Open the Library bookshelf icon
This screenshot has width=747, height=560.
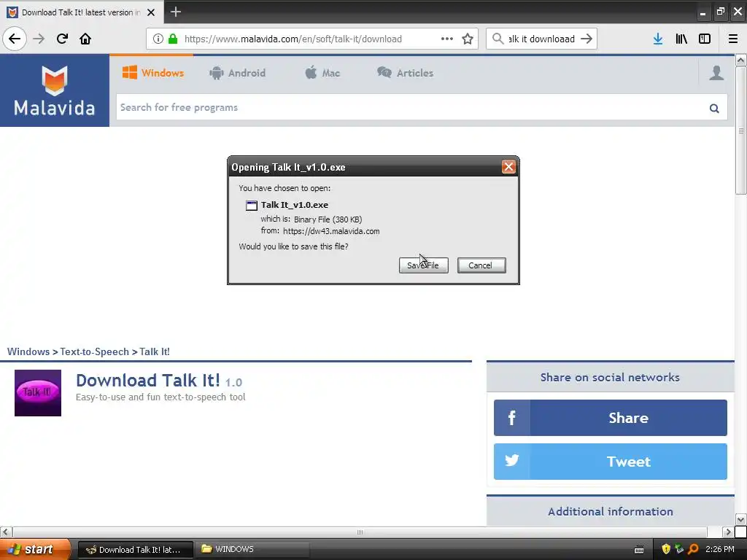point(681,39)
